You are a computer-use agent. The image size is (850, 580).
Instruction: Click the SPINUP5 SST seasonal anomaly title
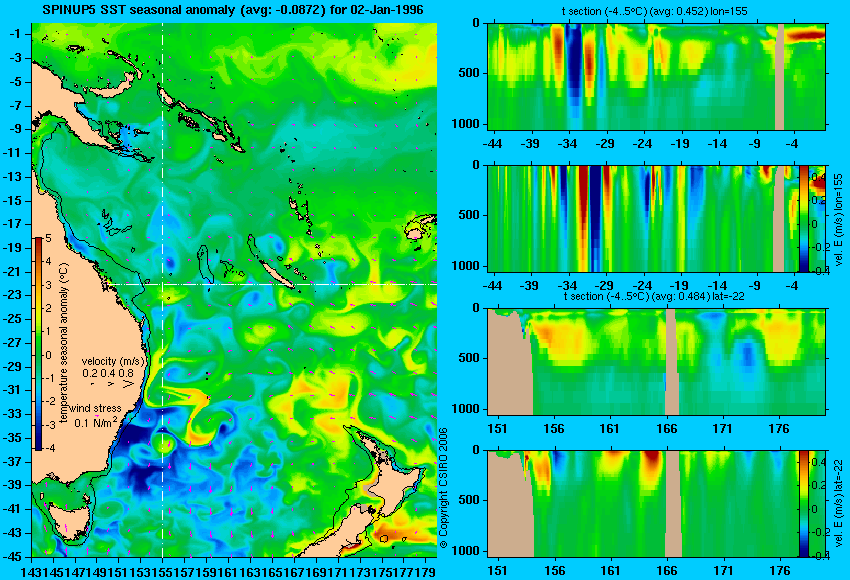[233, 10]
